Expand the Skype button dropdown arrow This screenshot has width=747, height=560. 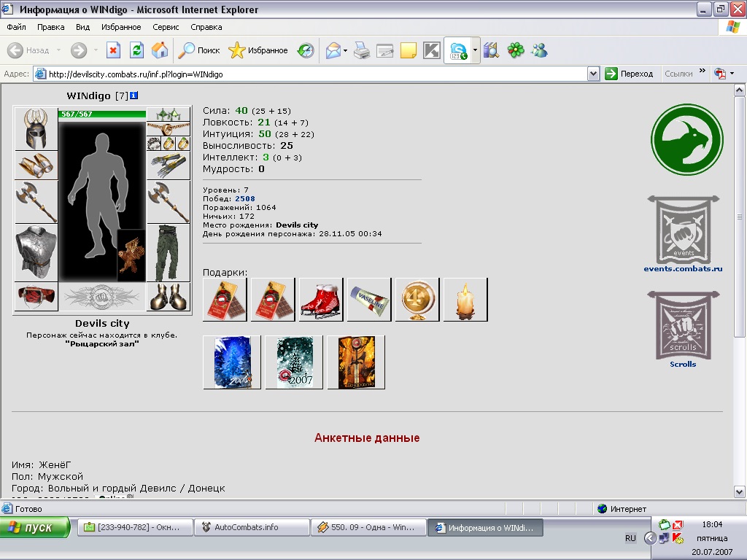[x=475, y=50]
